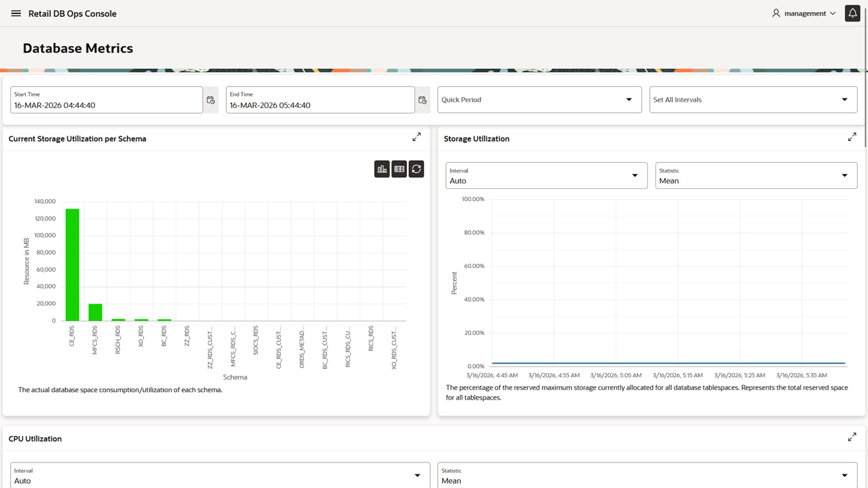Open Storage Utilization Interval dropdown

point(547,175)
